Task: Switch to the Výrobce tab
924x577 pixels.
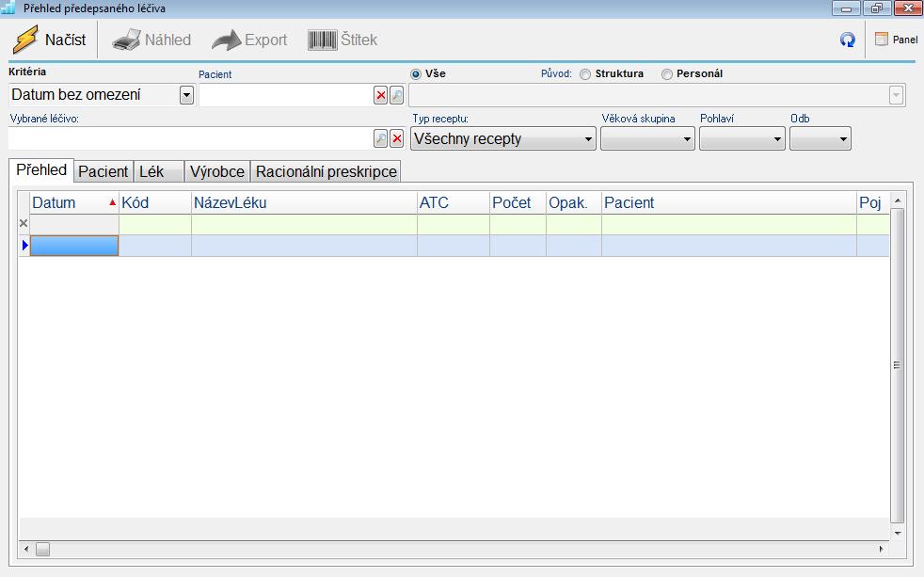Action: [216, 171]
